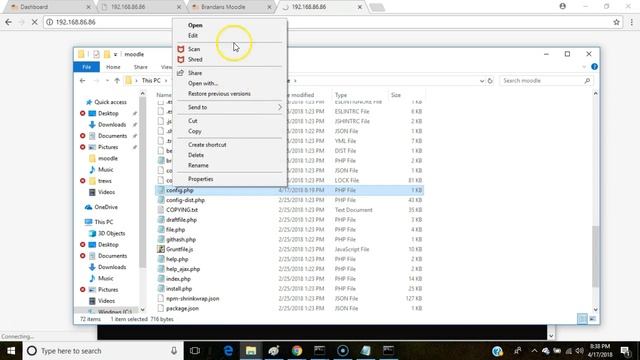This screenshot has height=360, width=640.
Task: Select the Gruntfile.js file
Action: [180, 249]
